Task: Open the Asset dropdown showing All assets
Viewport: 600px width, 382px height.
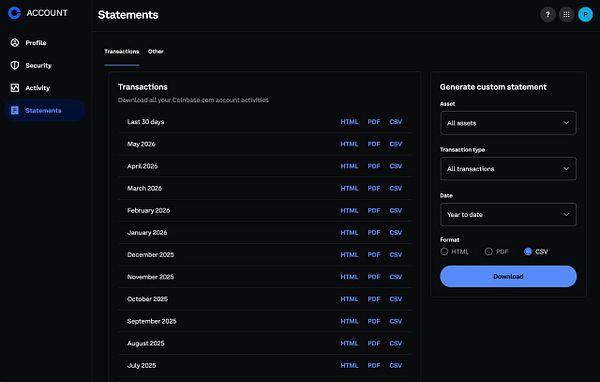Action: pos(508,123)
